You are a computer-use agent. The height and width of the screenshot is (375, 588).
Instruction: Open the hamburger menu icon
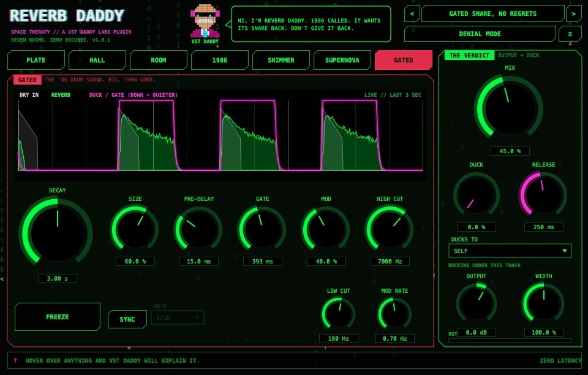pos(570,34)
